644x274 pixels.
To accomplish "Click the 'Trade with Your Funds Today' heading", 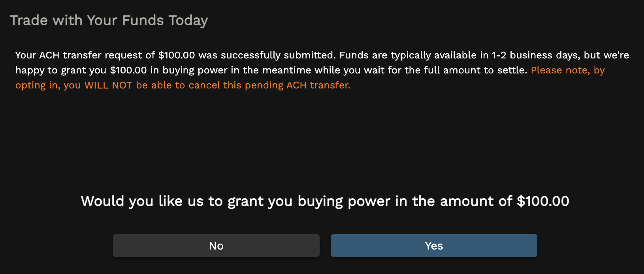I will tap(110, 20).
